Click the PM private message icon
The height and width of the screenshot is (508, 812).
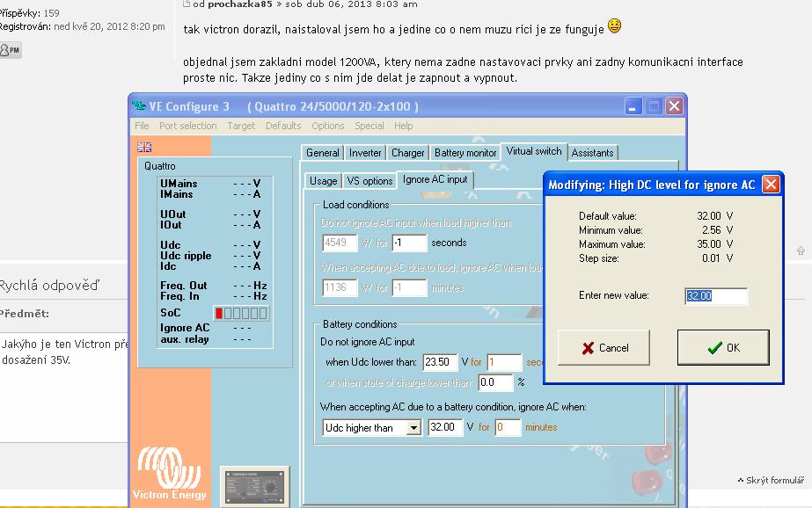click(11, 50)
